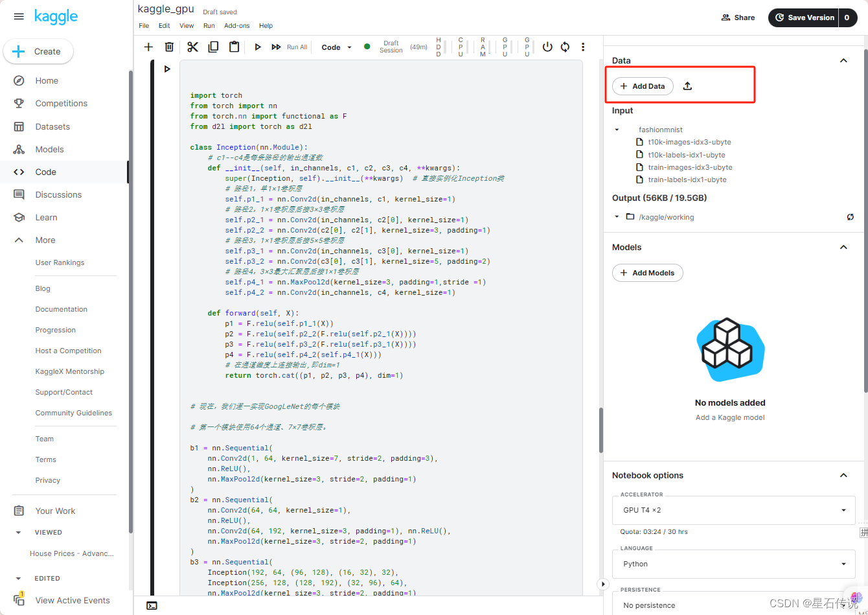The height and width of the screenshot is (615, 868).
Task: Open House Prices viewed notebook
Action: click(x=71, y=553)
